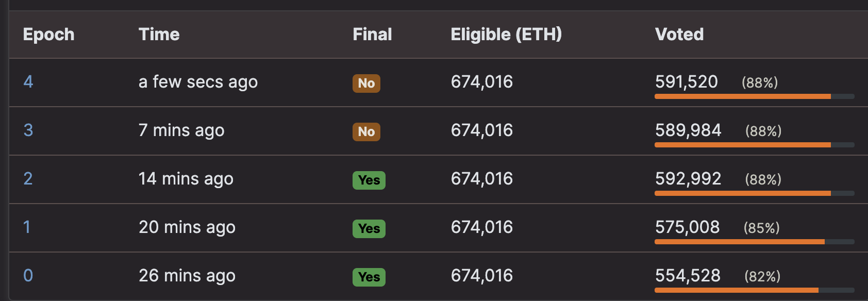The height and width of the screenshot is (301, 868).
Task: Click the Voted column header
Action: (679, 35)
